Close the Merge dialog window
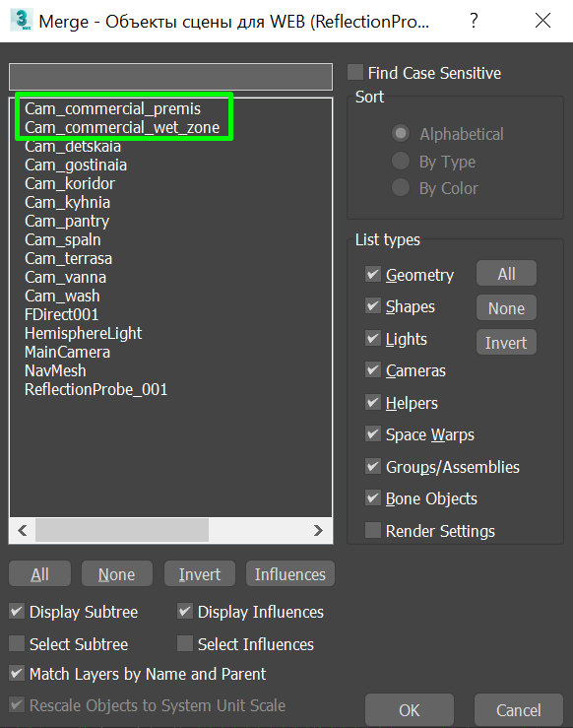The height and width of the screenshot is (728, 573). coord(542,21)
